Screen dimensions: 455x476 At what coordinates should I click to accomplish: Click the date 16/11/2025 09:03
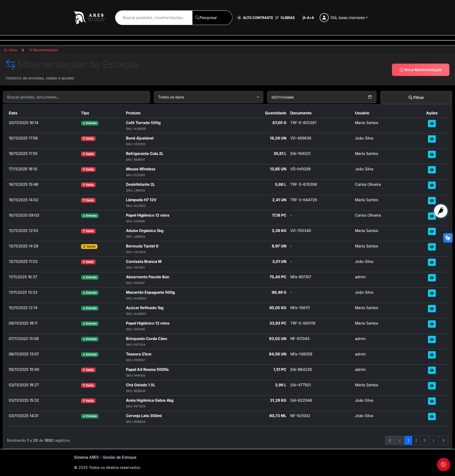[24, 215]
